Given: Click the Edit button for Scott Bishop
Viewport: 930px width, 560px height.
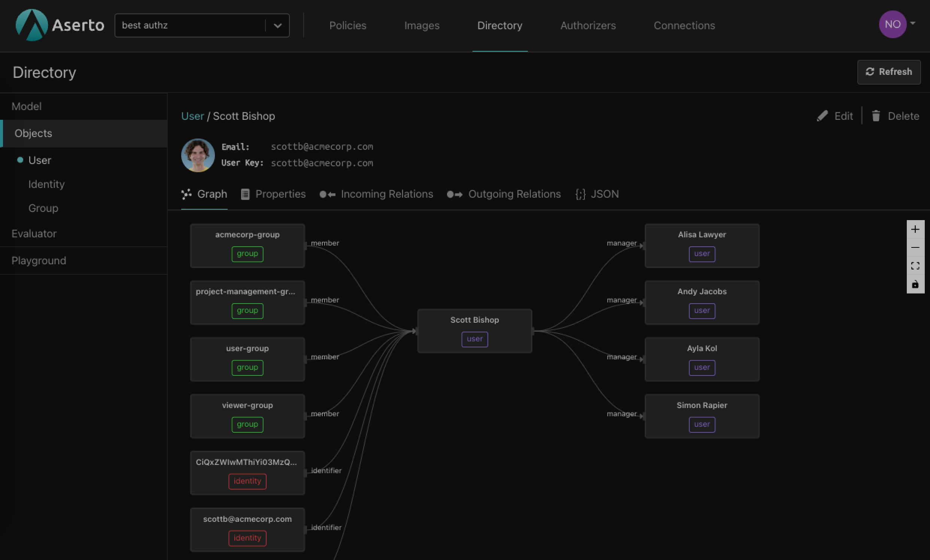Looking at the screenshot, I should point(835,116).
